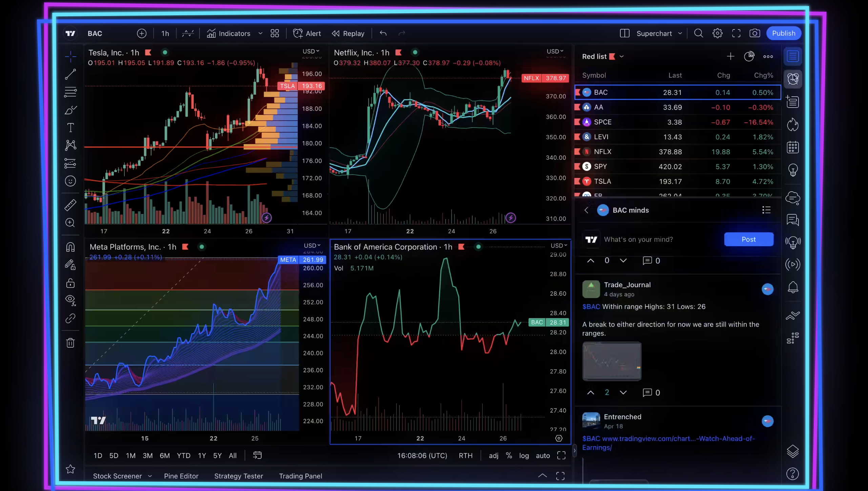Viewport: 868px width, 491px height.
Task: Enable magnet mode in left toolbar
Action: pos(70,247)
